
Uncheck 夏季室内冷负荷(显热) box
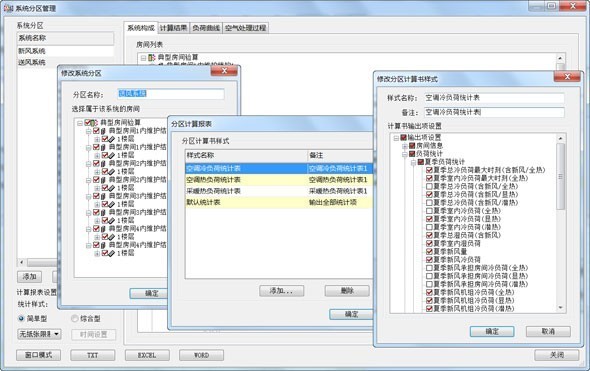tap(429, 219)
